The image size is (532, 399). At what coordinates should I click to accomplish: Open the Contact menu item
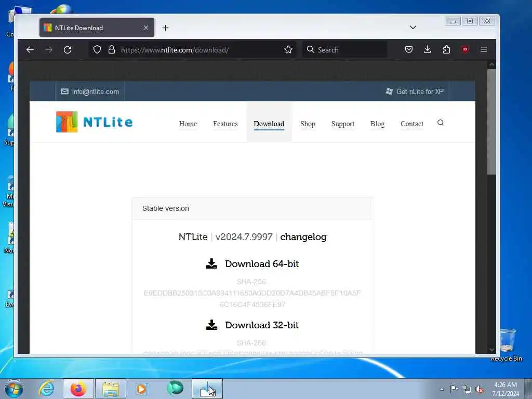click(x=412, y=124)
